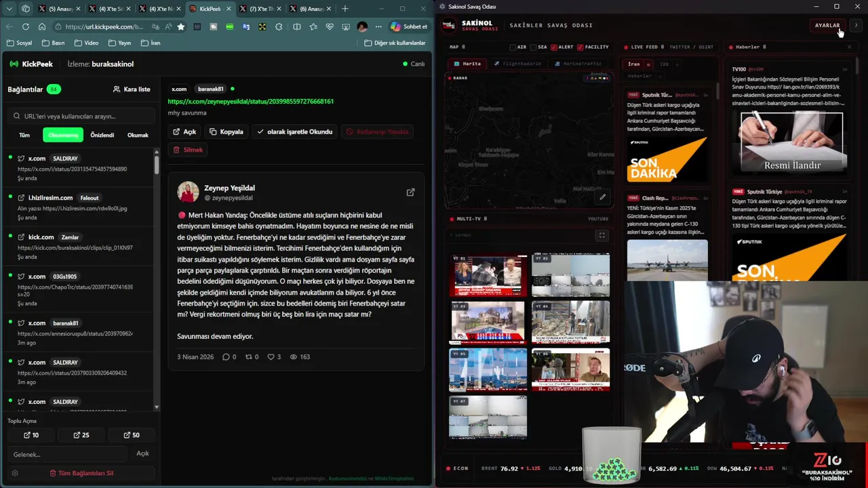
Task: Click Tüm Bağlantıları Sil button
Action: (81, 473)
